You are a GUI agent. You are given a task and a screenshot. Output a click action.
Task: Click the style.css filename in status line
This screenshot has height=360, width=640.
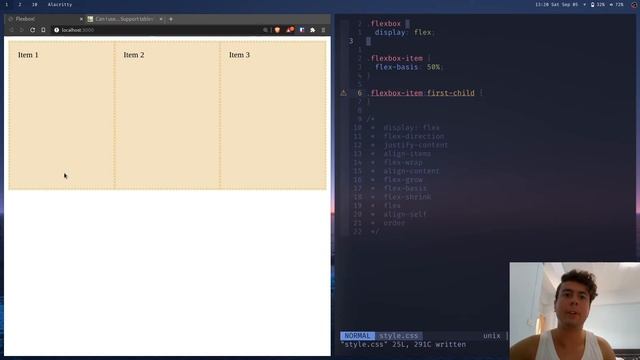click(x=398, y=336)
